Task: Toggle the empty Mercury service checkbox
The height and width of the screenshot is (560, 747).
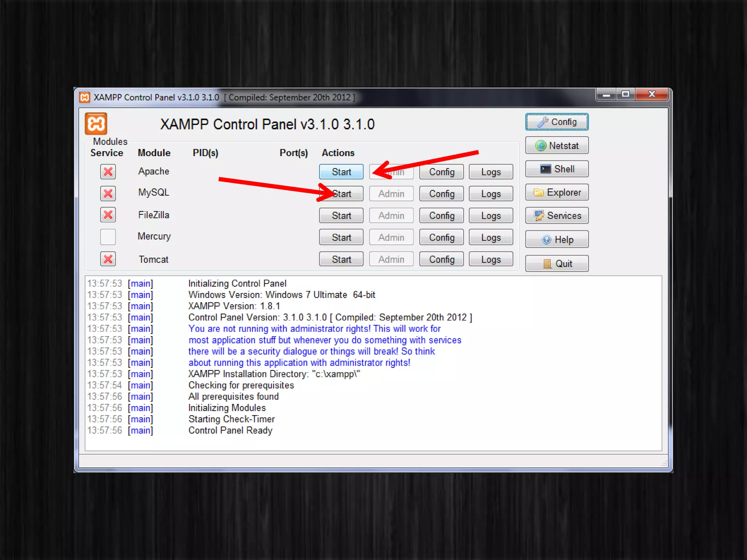Action: [x=108, y=237]
